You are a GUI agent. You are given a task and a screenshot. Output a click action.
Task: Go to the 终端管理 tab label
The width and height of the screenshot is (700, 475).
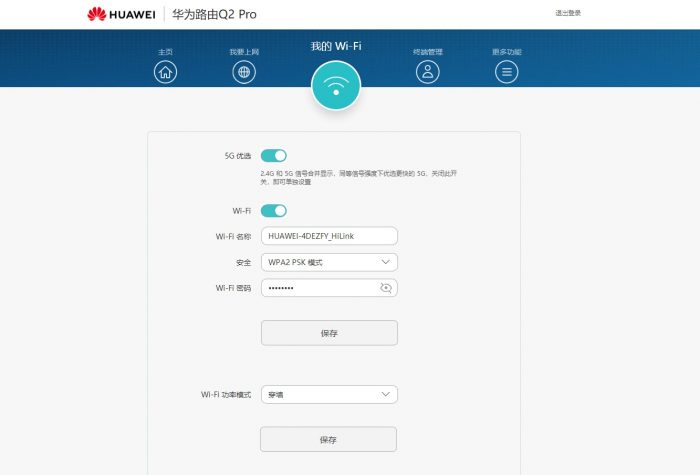click(428, 52)
